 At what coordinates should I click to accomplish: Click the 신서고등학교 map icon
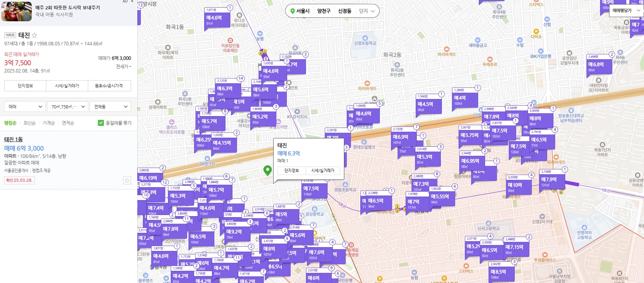[488, 223]
